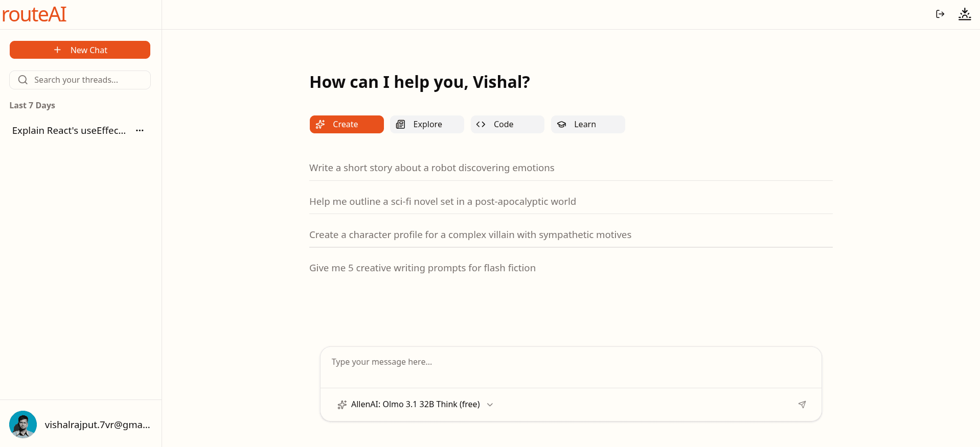The width and height of the screenshot is (980, 447).
Task: Switch to the Explore category tab
Action: point(427,125)
